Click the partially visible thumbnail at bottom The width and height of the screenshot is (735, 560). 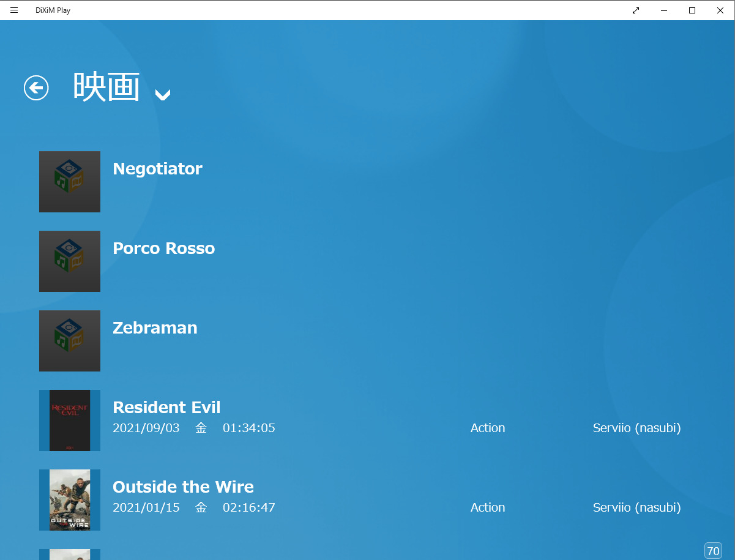(70, 554)
